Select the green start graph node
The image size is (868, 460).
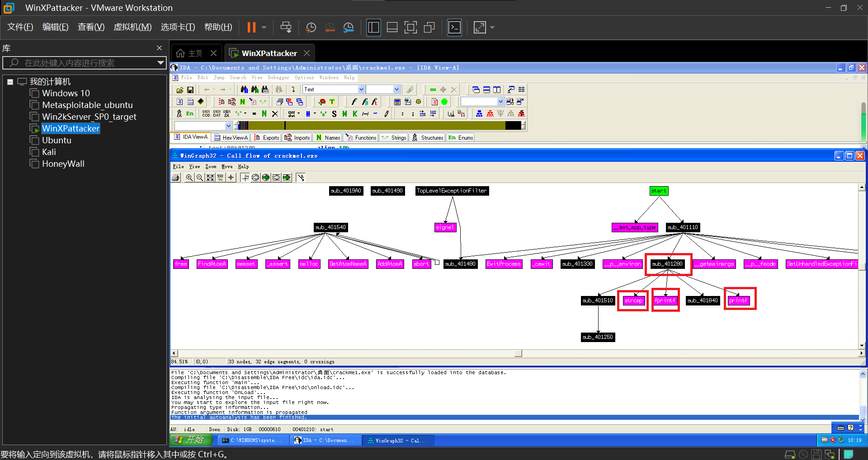pyautogui.click(x=659, y=191)
